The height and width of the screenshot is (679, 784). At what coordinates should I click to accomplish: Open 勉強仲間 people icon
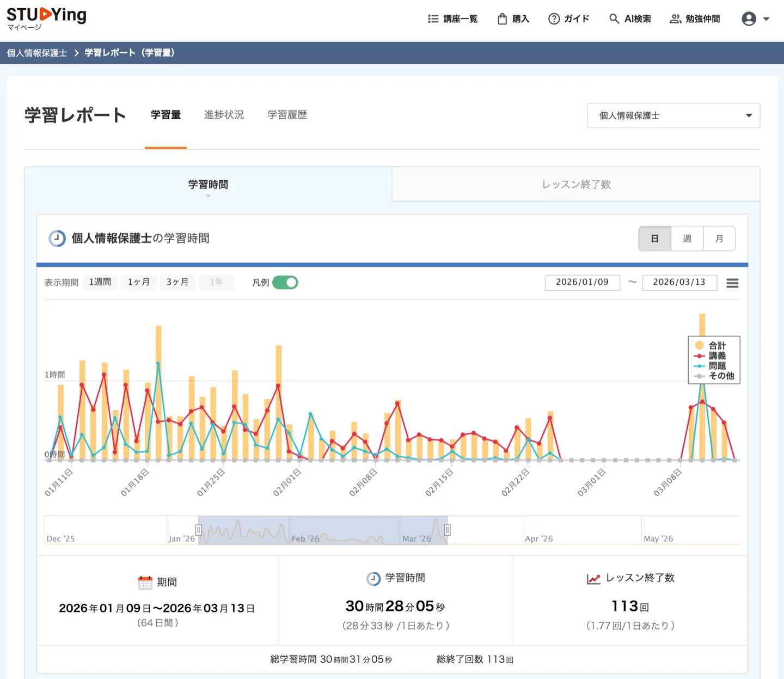coord(675,19)
